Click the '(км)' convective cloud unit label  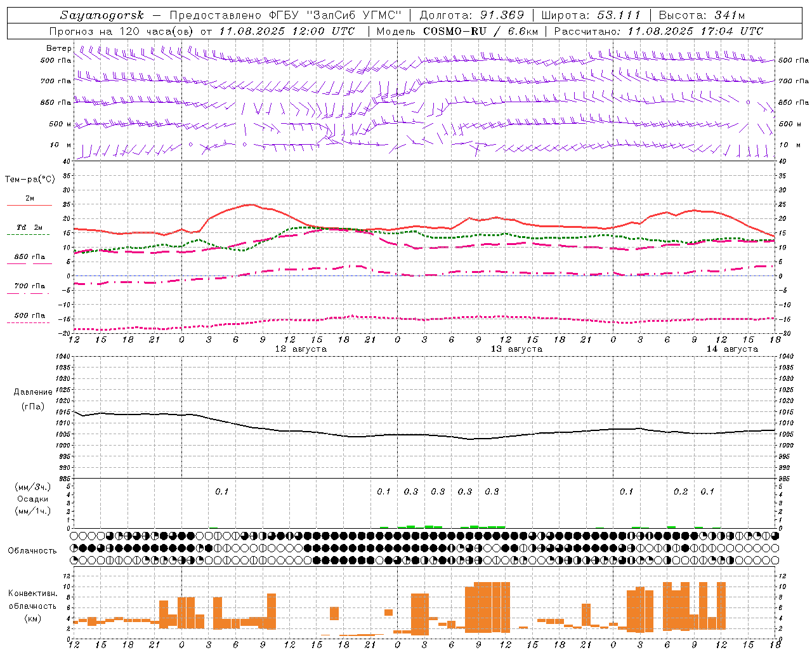(x=32, y=618)
